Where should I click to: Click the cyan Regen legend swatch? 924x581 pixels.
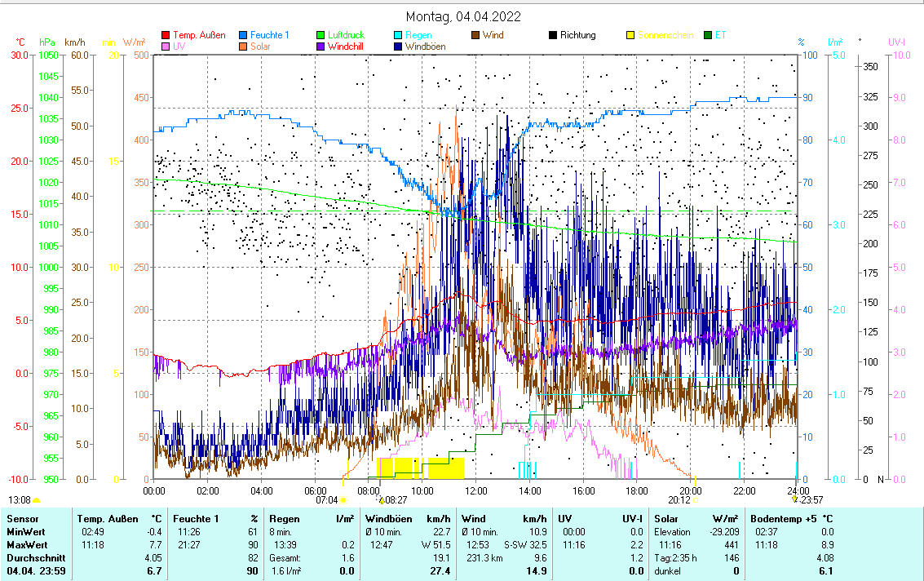tap(397, 35)
